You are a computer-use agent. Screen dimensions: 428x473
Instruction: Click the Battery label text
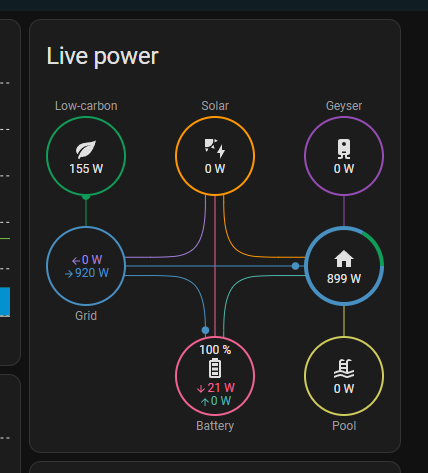215,426
